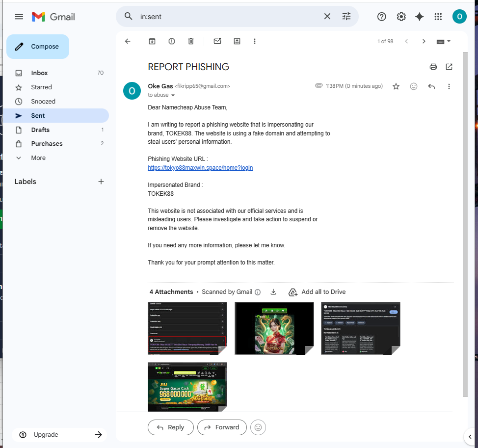The width and height of the screenshot is (478, 448).
Task: Open the Google account avatar
Action: pos(459,17)
